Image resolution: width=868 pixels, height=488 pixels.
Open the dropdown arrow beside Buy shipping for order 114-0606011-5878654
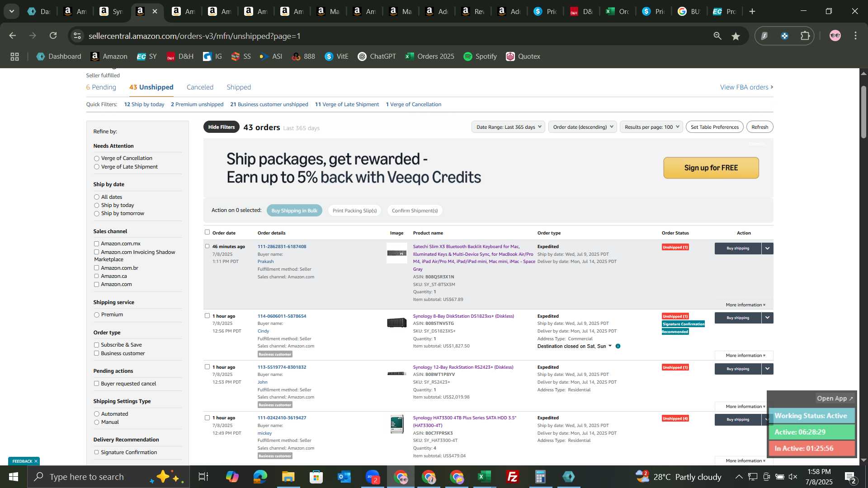coord(767,318)
